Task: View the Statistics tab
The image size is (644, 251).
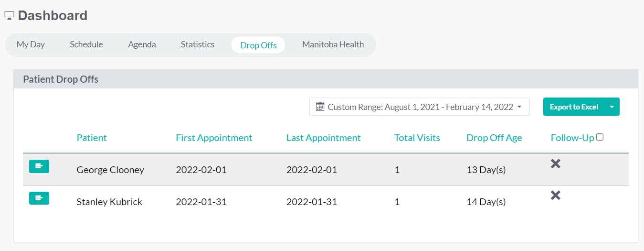Action: point(198,44)
